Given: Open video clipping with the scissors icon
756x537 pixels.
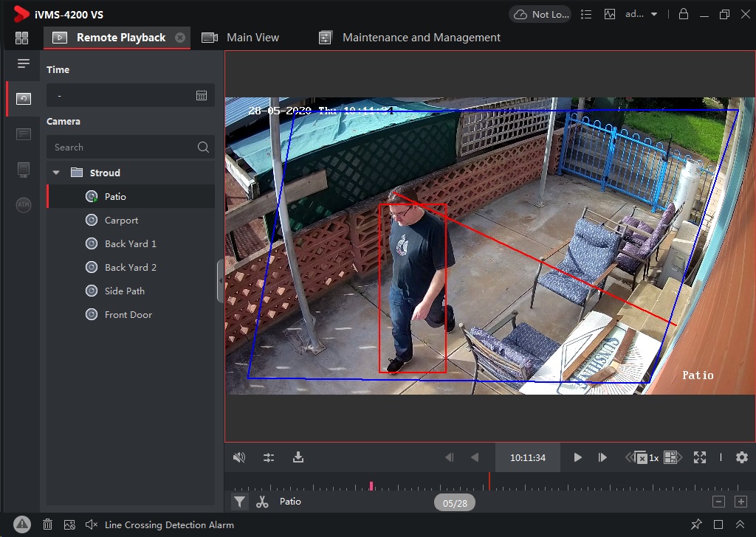Looking at the screenshot, I should (261, 502).
